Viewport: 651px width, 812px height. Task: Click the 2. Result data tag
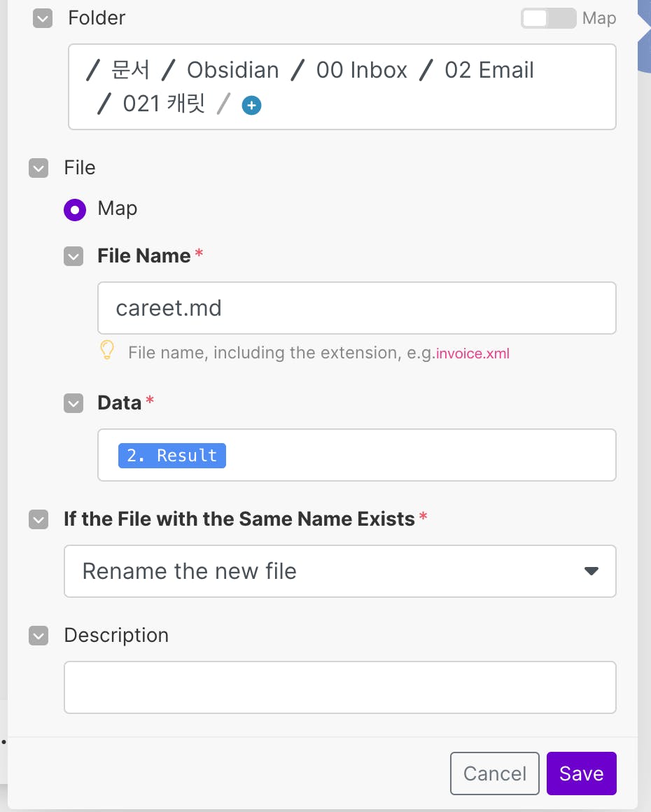172,455
